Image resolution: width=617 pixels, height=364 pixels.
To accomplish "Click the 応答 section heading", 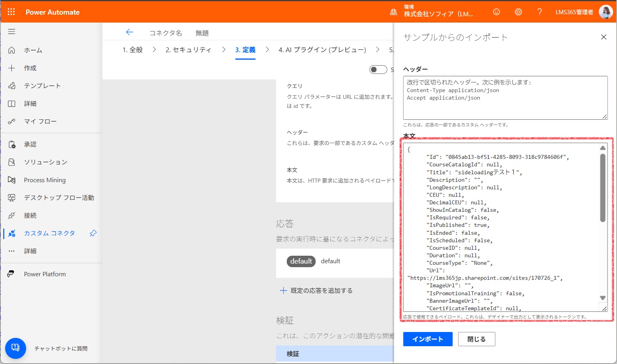I will coord(285,224).
